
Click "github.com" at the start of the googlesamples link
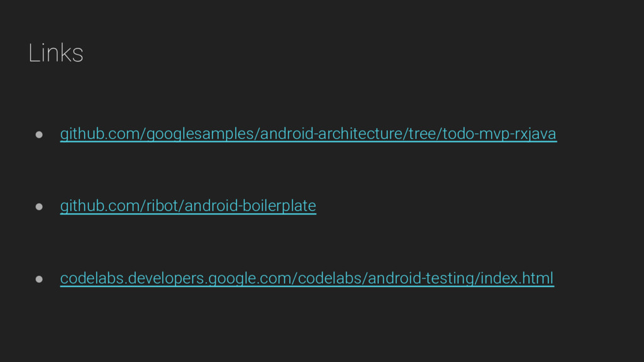coord(99,134)
